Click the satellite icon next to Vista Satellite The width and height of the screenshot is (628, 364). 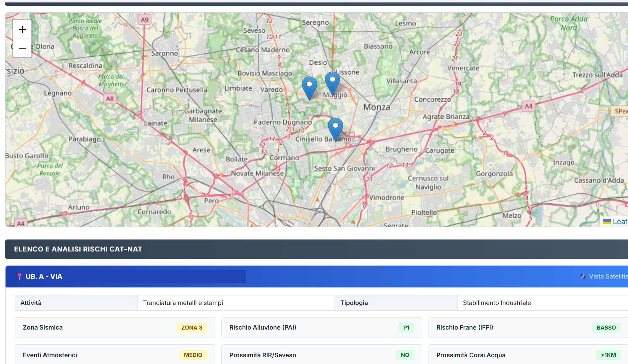tap(583, 276)
